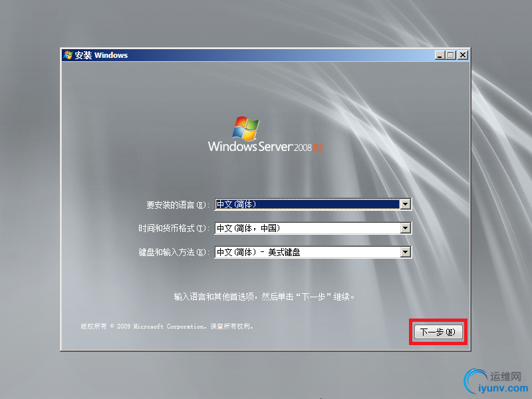Click the 安装 Windows title bar icon
The width and height of the screenshot is (532, 399).
click(x=68, y=55)
